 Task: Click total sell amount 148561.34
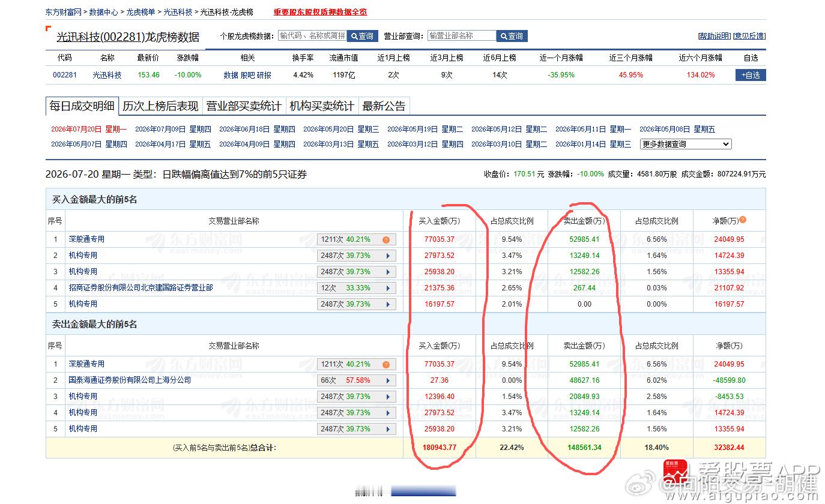pyautogui.click(x=584, y=448)
